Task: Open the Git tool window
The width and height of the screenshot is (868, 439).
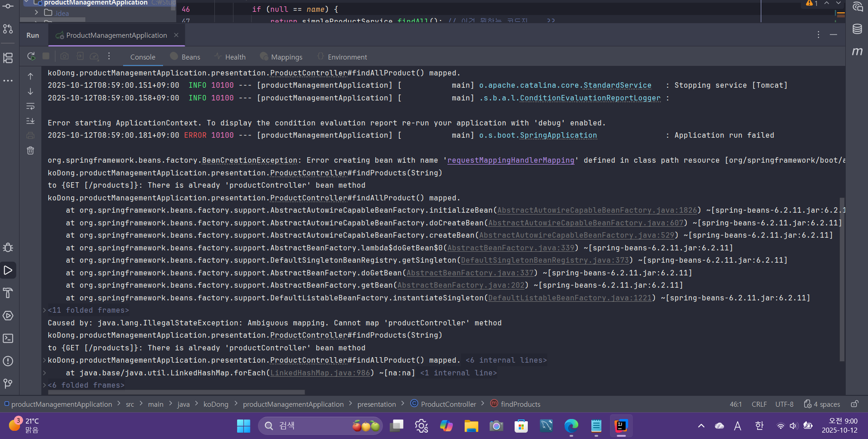Action: point(8,384)
